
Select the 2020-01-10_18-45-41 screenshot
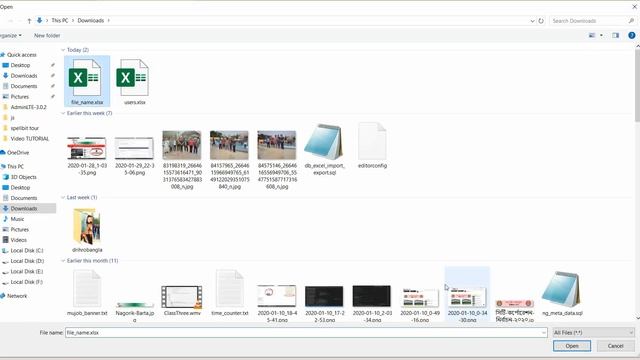coord(277,303)
